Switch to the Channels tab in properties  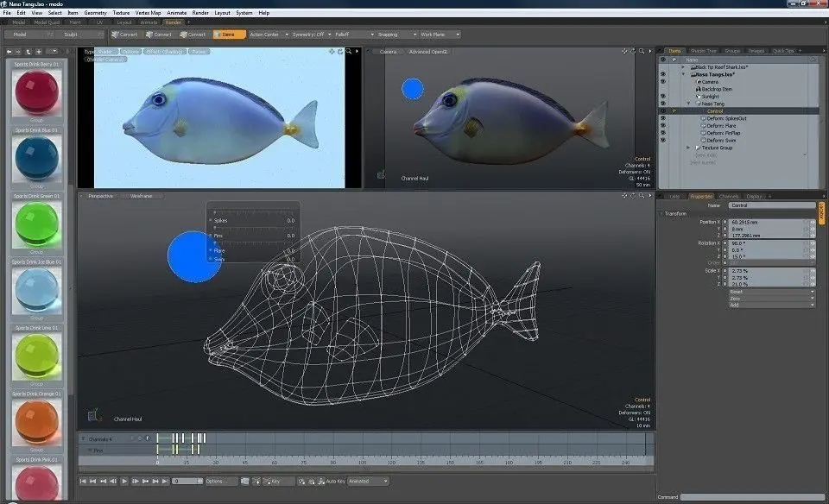tap(729, 197)
